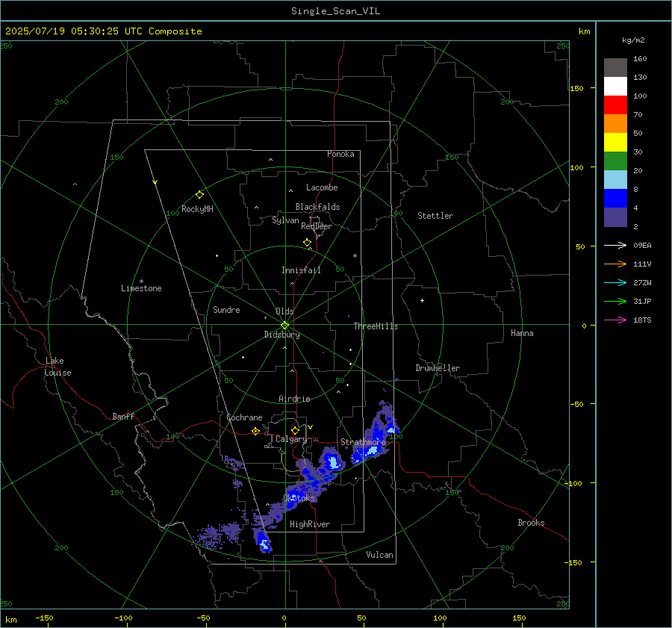Click the 2025/07/19 05:30:25 UTC Composite timestamp
Image resolution: width=672 pixels, height=628 pixels.
coord(103,31)
